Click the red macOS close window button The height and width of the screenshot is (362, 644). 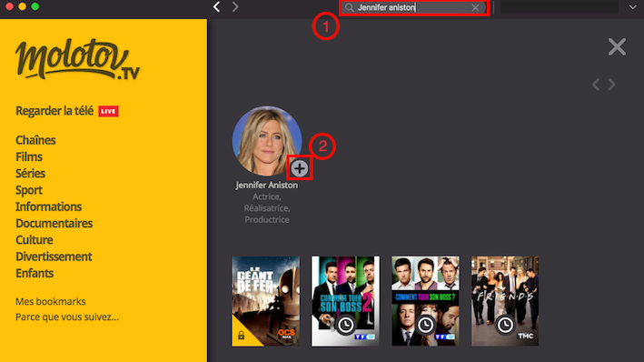[x=9, y=6]
